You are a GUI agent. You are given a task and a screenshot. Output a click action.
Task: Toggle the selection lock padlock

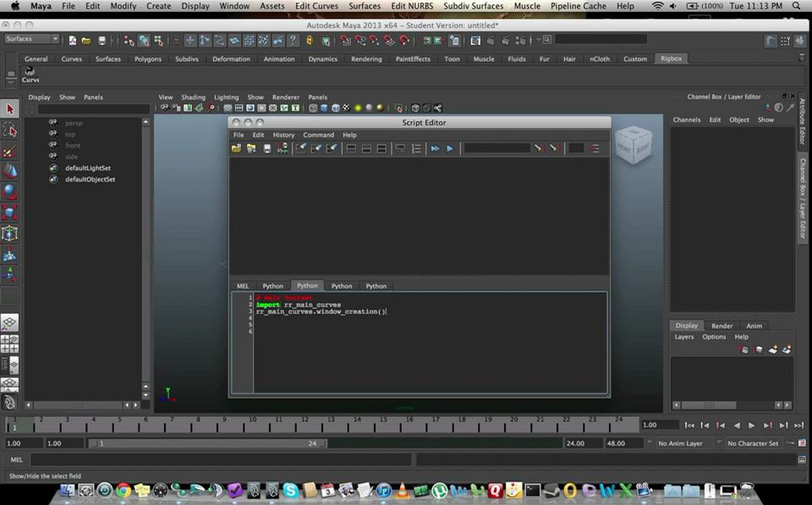(309, 41)
